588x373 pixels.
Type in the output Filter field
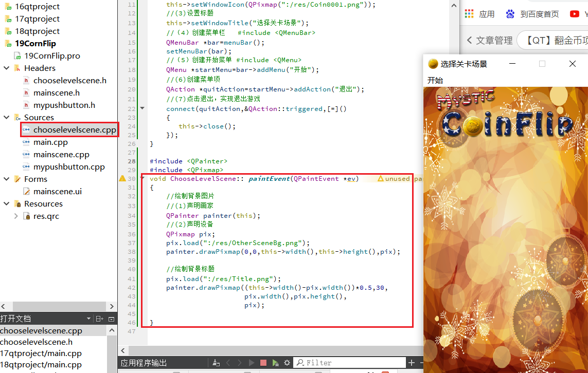point(349,363)
